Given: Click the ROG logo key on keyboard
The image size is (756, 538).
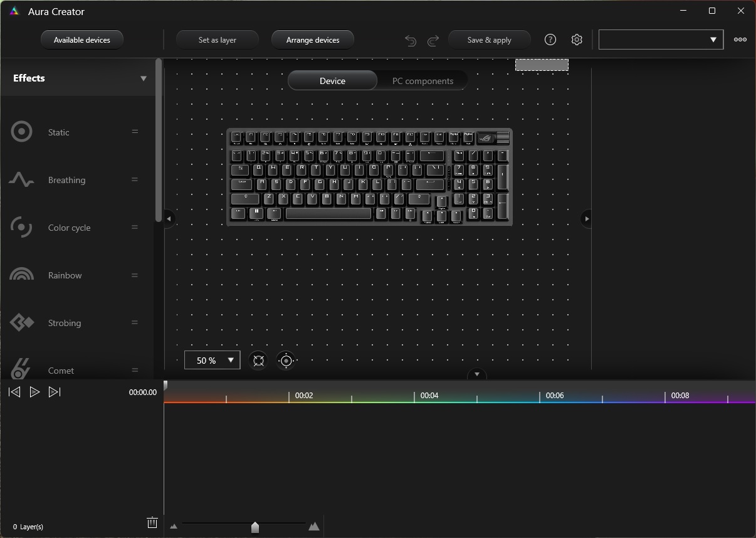Looking at the screenshot, I should pos(486,138).
